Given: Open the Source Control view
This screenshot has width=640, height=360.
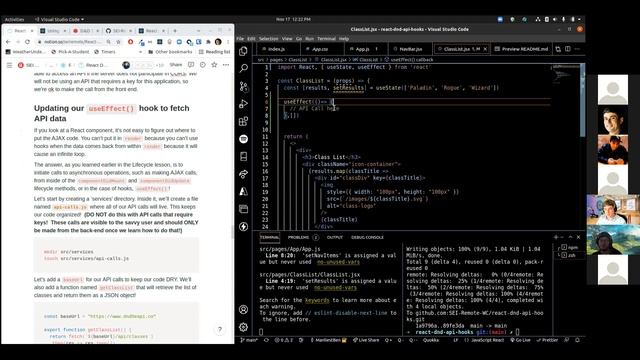Looking at the screenshot, I should [x=244, y=86].
